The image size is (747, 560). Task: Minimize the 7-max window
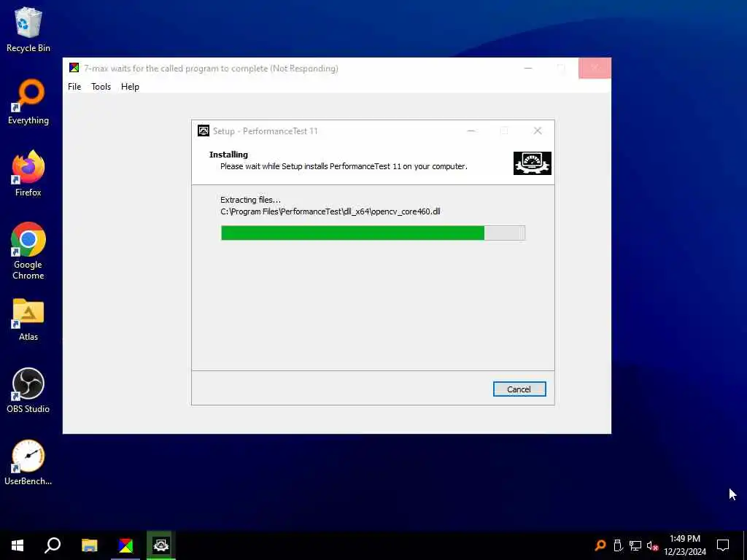(528, 68)
